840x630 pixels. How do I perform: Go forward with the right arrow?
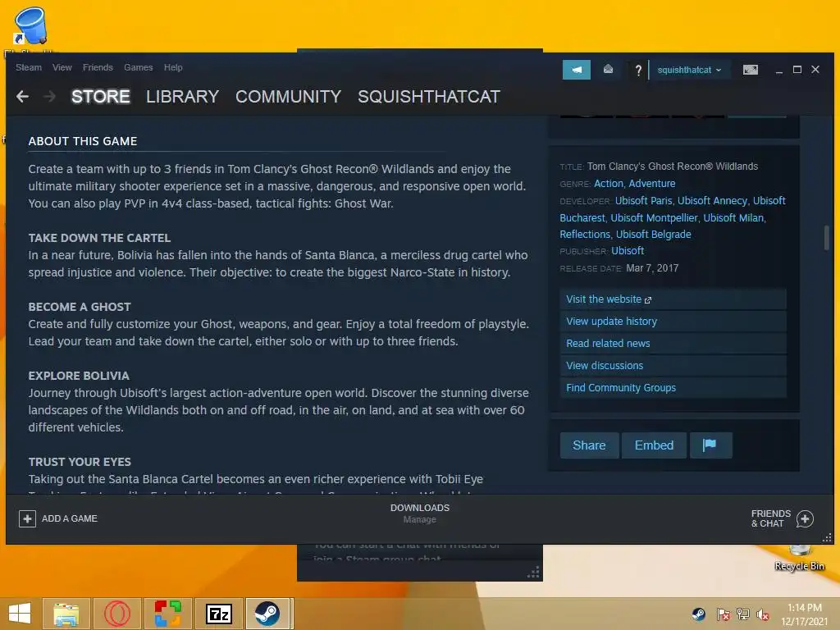(49, 97)
